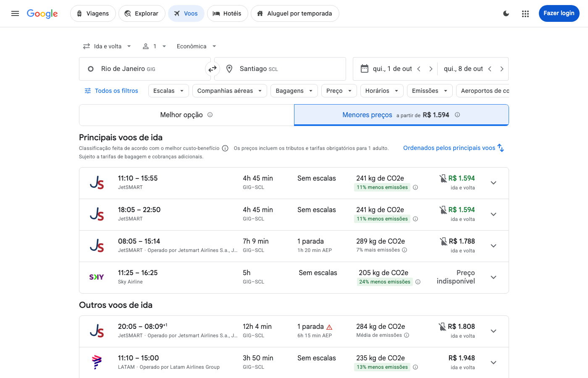Switch to the Viagens tab
The height and width of the screenshot is (378, 588).
click(x=92, y=13)
